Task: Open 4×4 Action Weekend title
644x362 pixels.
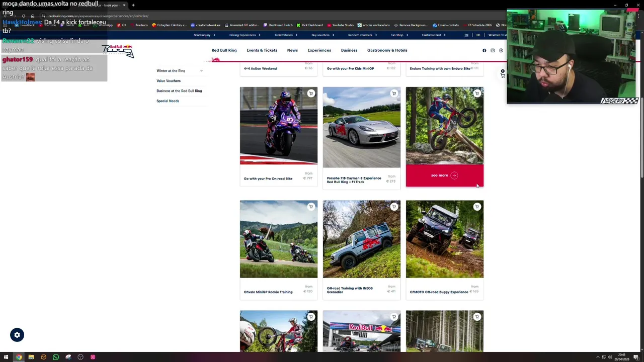Action: pyautogui.click(x=260, y=68)
